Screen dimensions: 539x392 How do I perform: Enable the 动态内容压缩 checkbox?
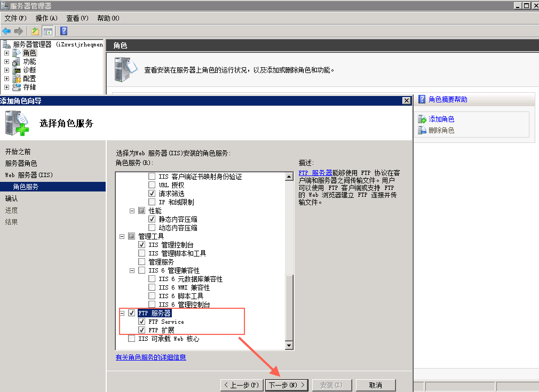pyautogui.click(x=152, y=228)
